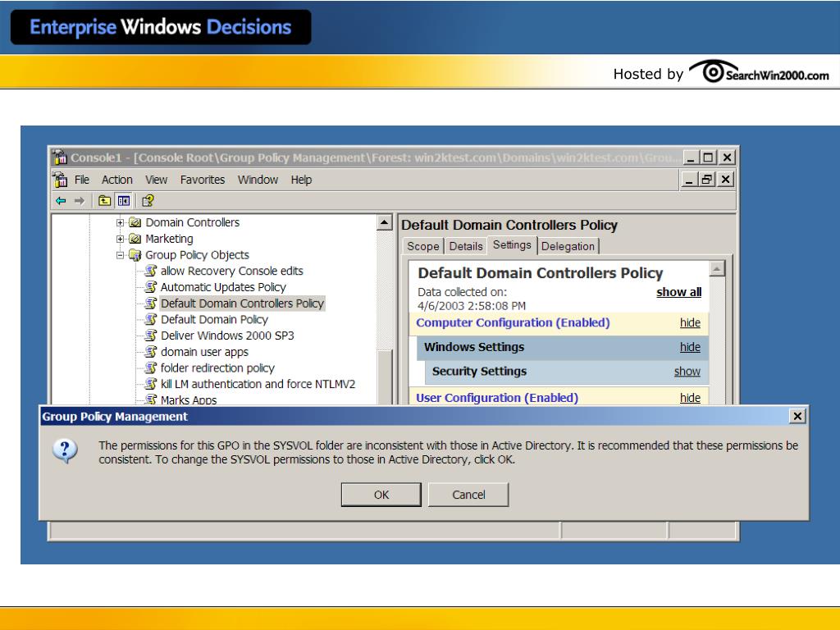The image size is (840, 630).
Task: Click hide next to User Configuration (Enabled)
Action: click(x=690, y=398)
